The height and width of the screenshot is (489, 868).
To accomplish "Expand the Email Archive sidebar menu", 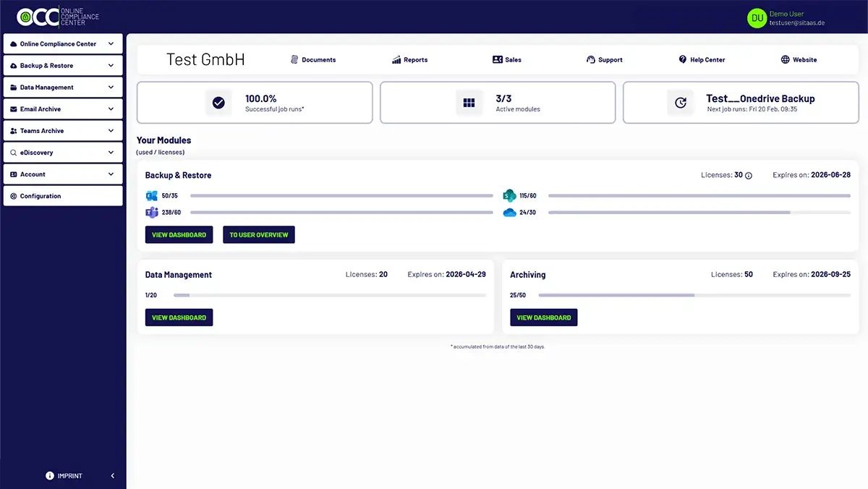I will 62,109.
